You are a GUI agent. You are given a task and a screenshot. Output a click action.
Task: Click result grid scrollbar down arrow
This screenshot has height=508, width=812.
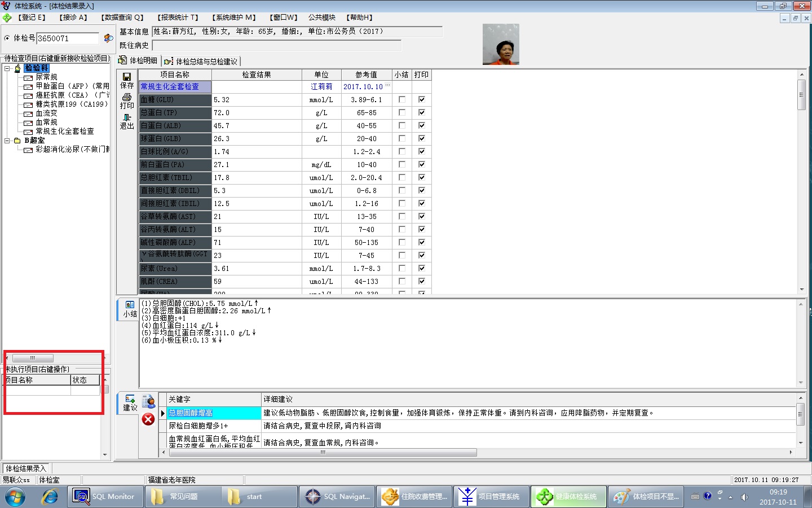801,290
